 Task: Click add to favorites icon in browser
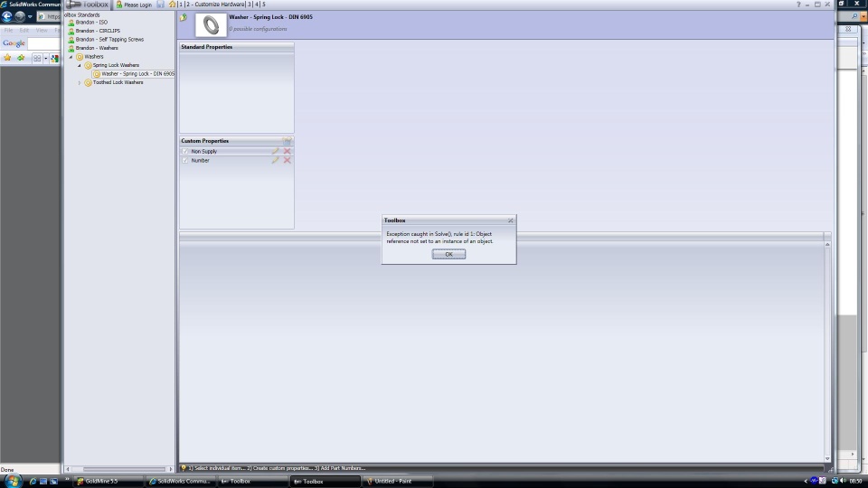(21, 58)
